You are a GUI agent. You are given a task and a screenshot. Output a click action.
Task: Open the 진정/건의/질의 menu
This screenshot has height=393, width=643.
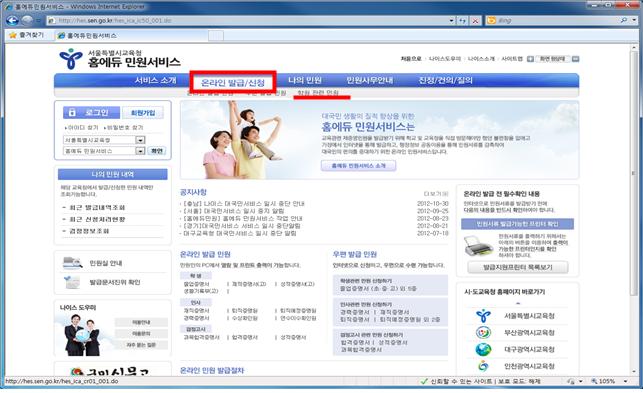point(445,80)
